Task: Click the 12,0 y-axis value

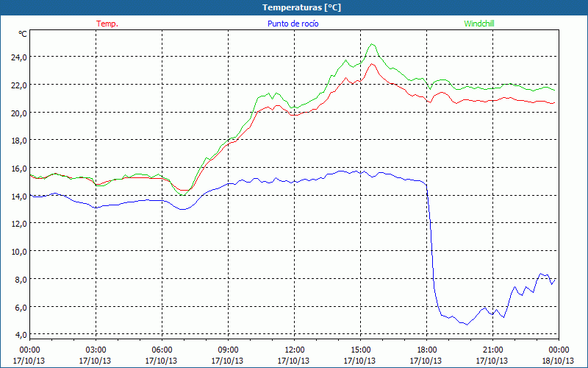Action: 19,224
